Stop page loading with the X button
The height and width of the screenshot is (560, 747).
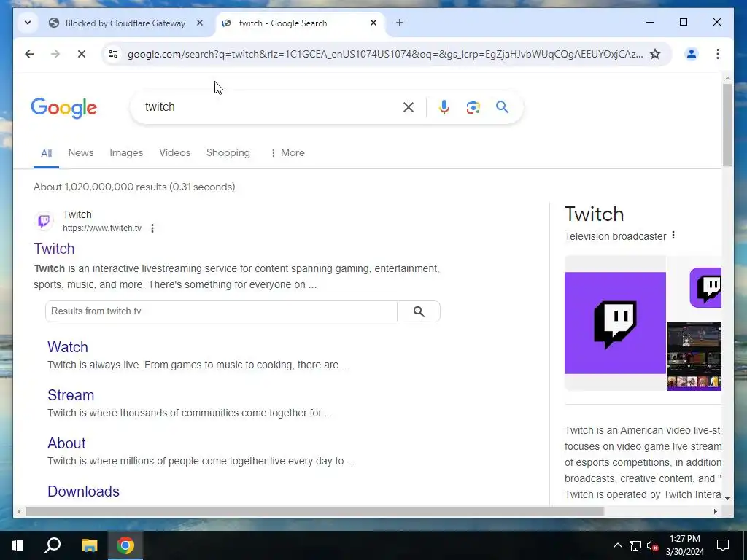(82, 54)
